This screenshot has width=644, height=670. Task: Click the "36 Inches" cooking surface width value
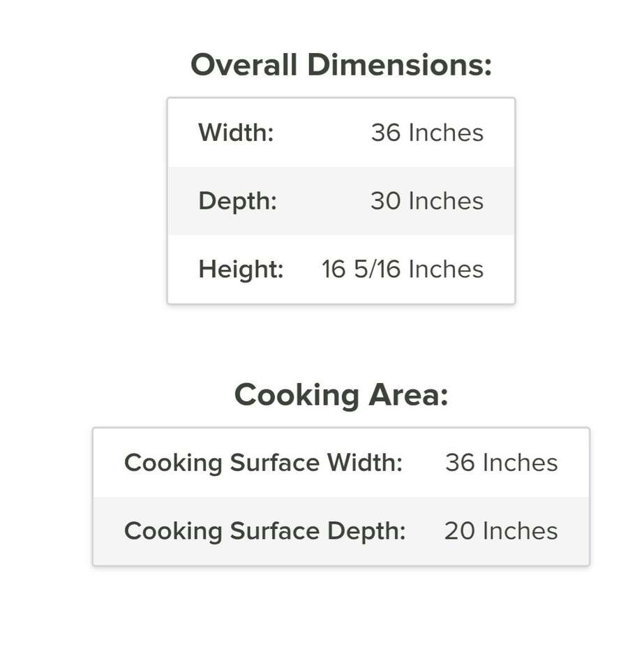tap(502, 463)
